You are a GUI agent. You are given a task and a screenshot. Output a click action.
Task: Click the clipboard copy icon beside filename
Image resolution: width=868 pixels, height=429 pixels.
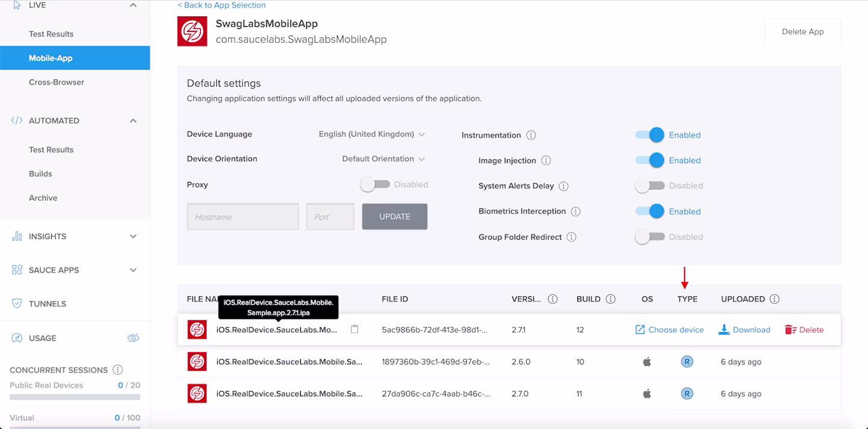pos(354,330)
